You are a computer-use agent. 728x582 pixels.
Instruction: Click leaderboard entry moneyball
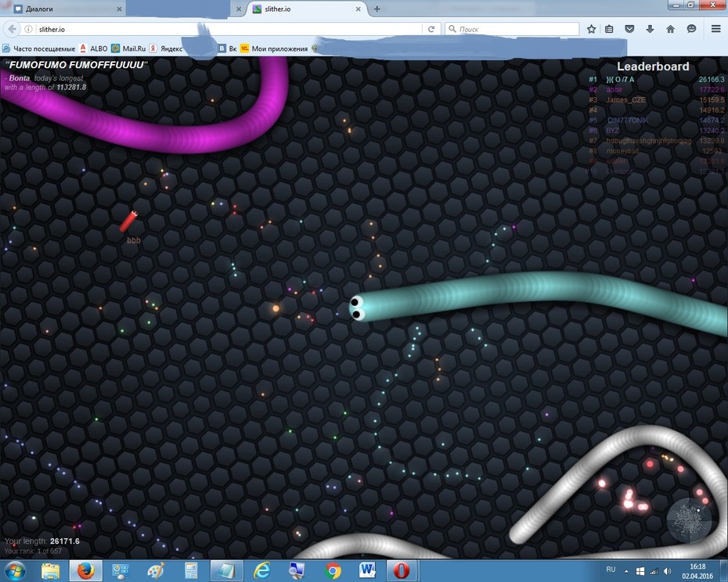[622, 151]
